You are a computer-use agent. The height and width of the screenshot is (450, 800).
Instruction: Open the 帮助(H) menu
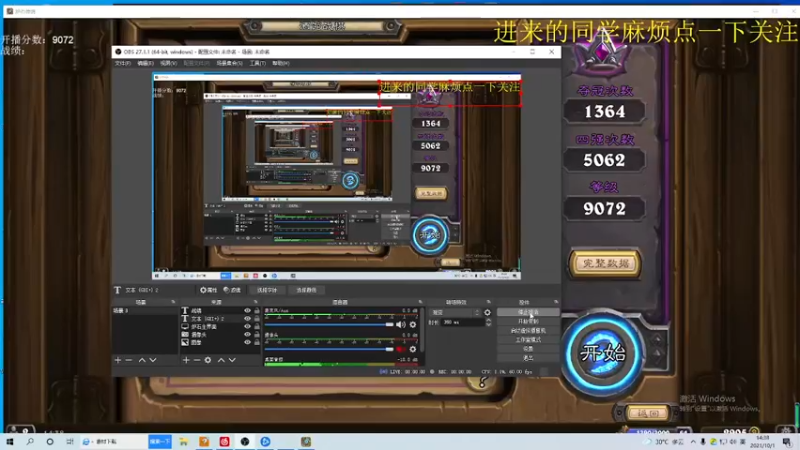[281, 63]
